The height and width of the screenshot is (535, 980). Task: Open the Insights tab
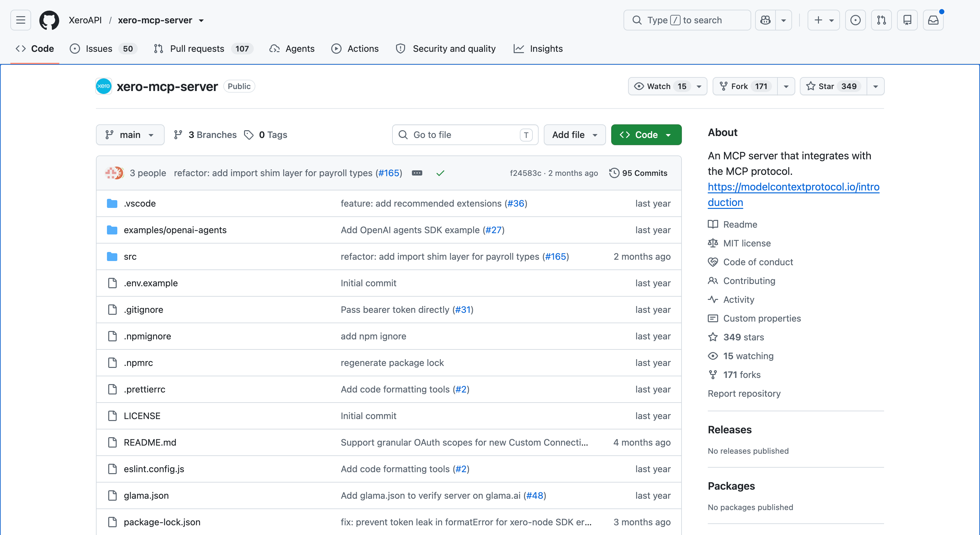click(x=538, y=49)
